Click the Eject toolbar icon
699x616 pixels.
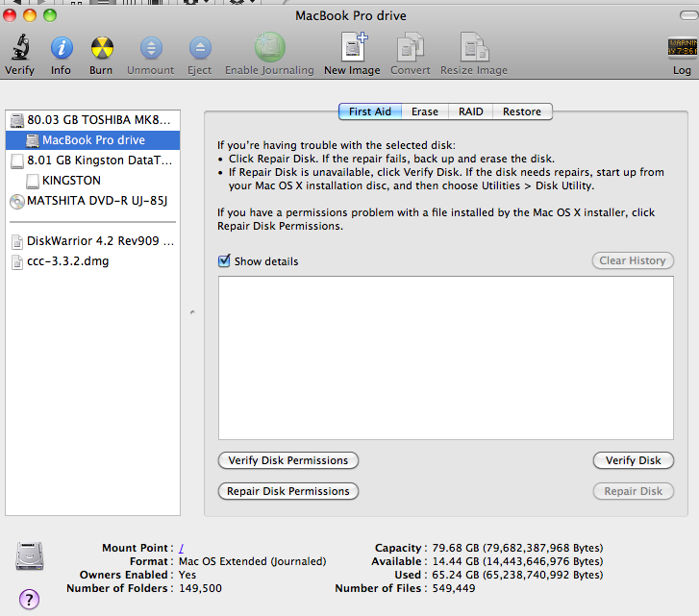tap(200, 47)
